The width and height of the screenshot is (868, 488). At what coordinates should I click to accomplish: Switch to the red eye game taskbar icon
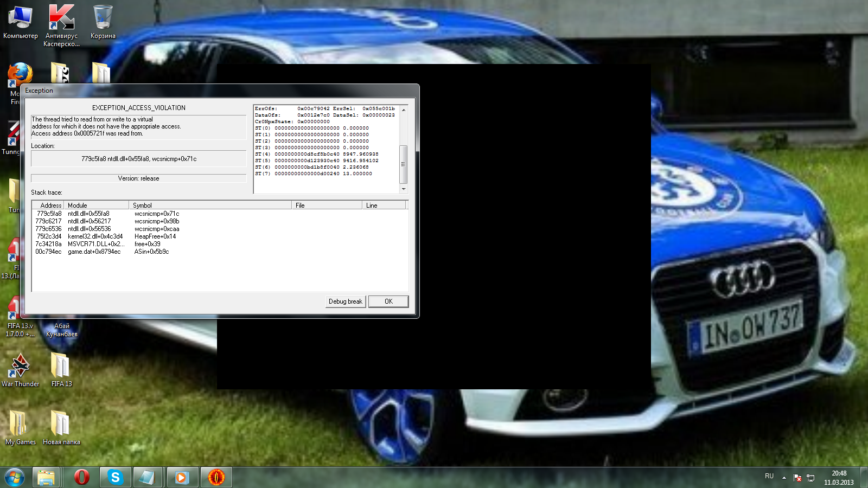216,477
